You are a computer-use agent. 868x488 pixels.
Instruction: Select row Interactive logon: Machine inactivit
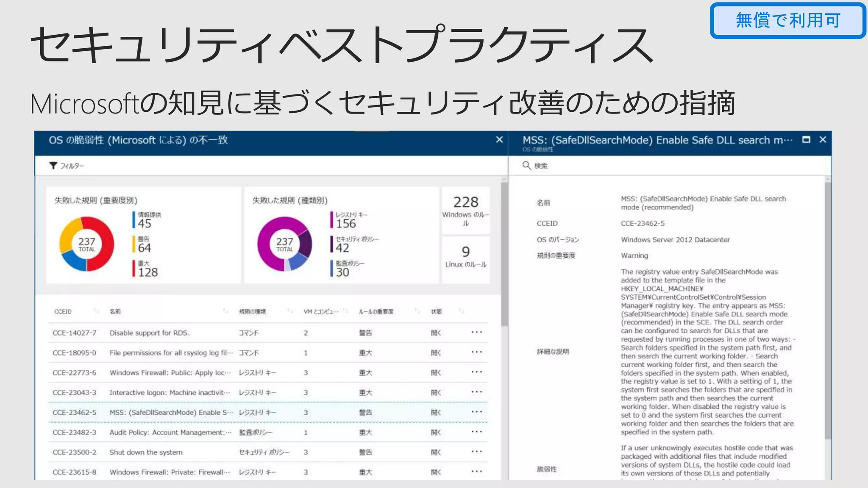(268, 392)
